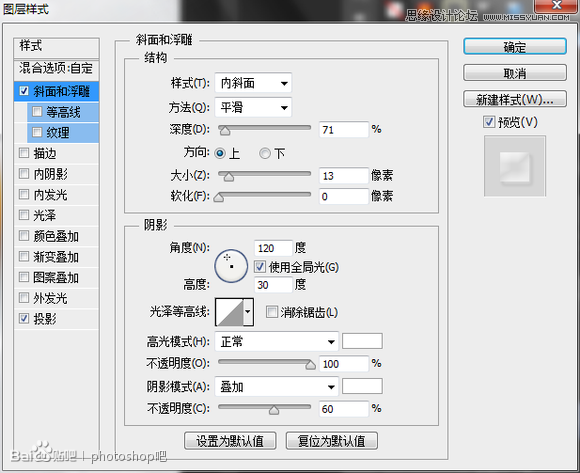This screenshot has width=580, height=473.
Task: Click the shadow opacity field showing 60
Action: tap(344, 409)
